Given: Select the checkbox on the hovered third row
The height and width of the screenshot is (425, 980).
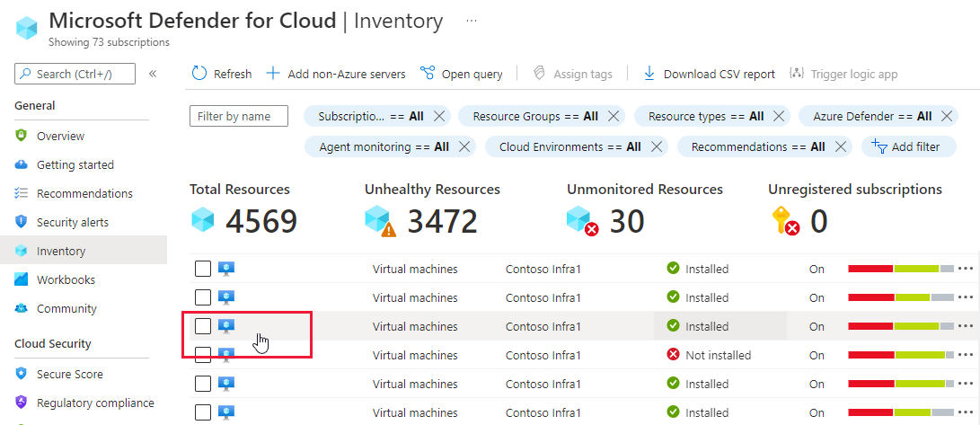Looking at the screenshot, I should point(203,326).
